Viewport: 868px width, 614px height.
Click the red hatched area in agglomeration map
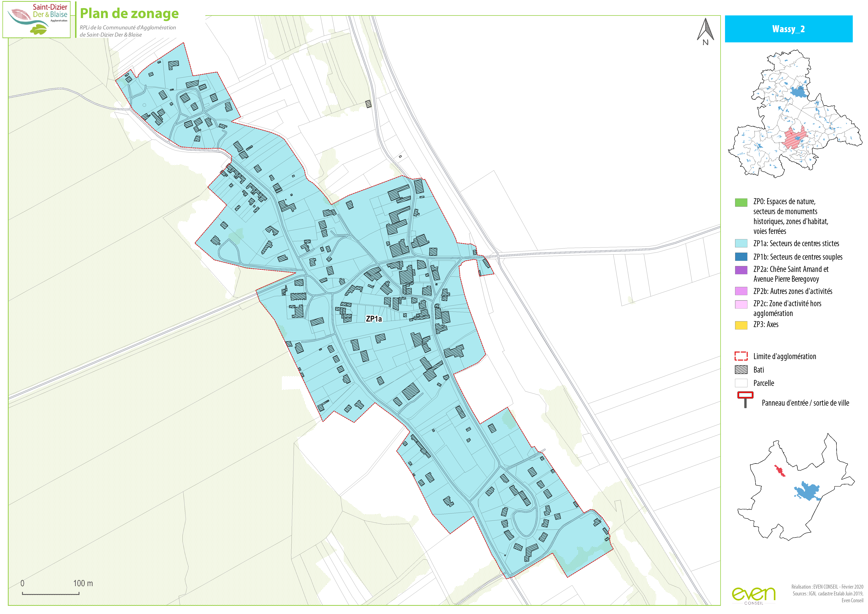(x=794, y=137)
